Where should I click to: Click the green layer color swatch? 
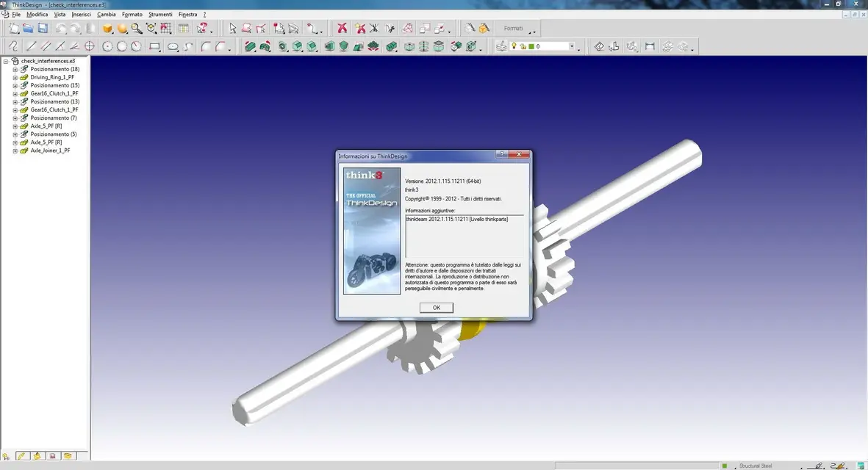(x=530, y=46)
